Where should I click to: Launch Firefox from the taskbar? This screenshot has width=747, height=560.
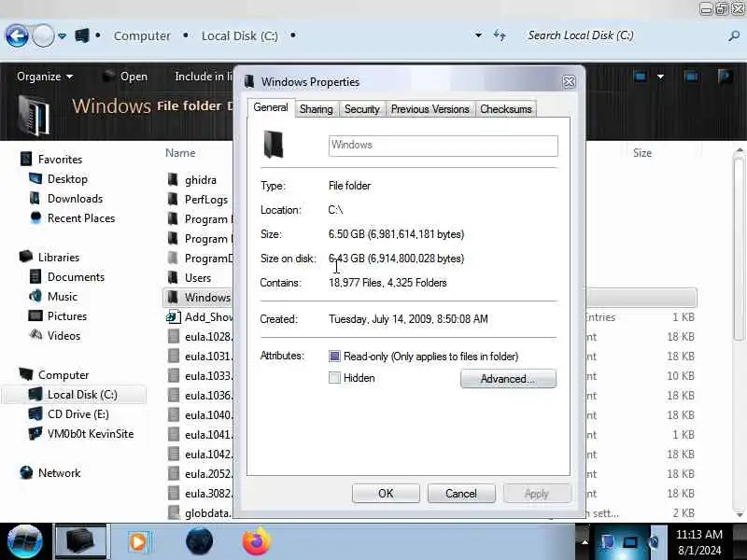(x=256, y=541)
